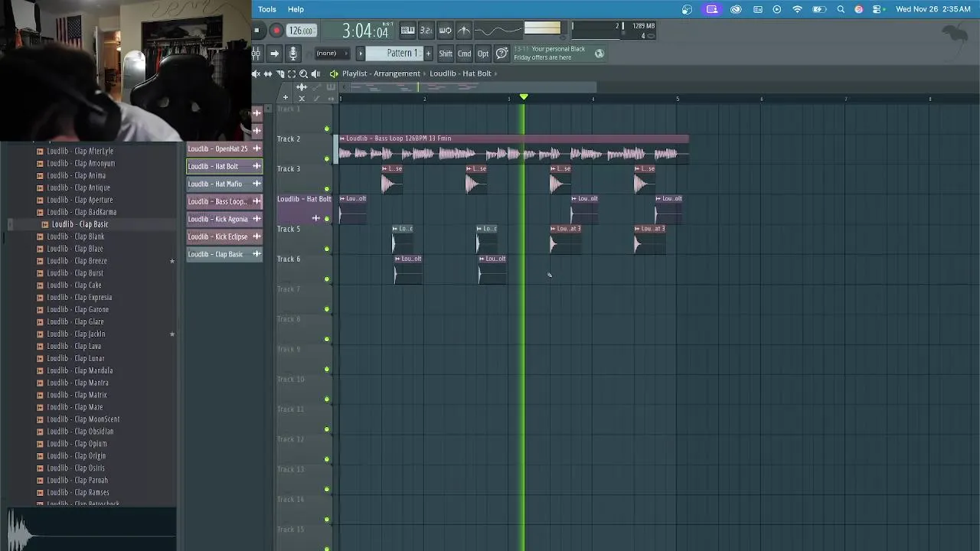The height and width of the screenshot is (551, 980).
Task: Toggle favorite star on Clap Breeze
Action: tap(172, 261)
